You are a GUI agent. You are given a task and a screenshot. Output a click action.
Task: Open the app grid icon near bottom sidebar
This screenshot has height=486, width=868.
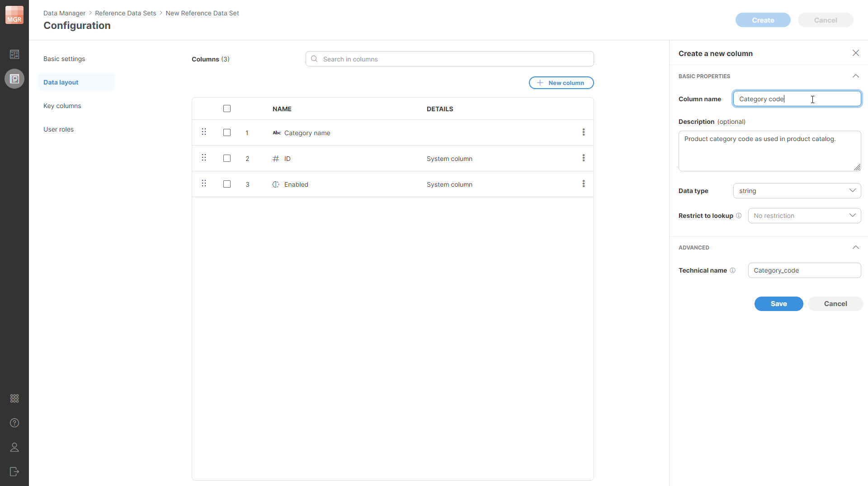[x=14, y=398]
